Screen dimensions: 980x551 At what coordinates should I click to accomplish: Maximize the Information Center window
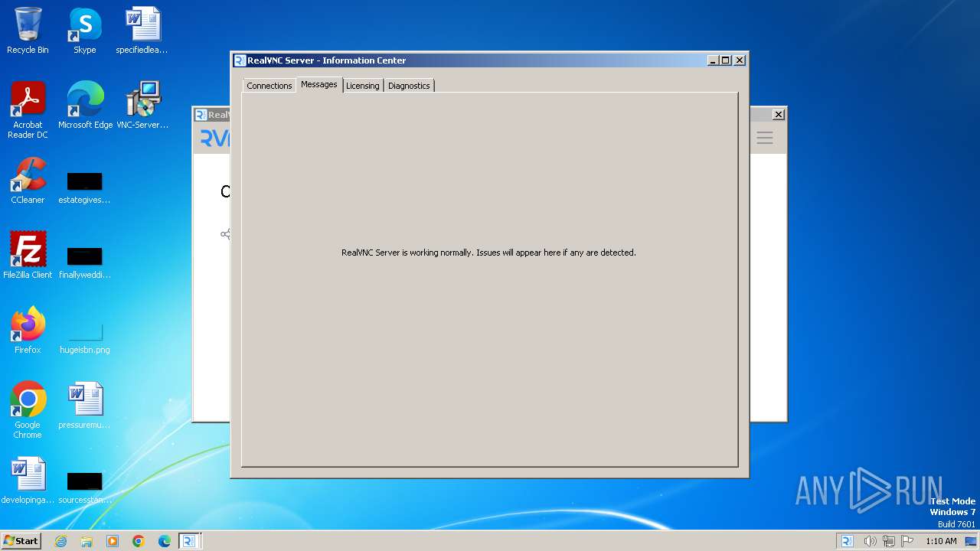(x=726, y=60)
